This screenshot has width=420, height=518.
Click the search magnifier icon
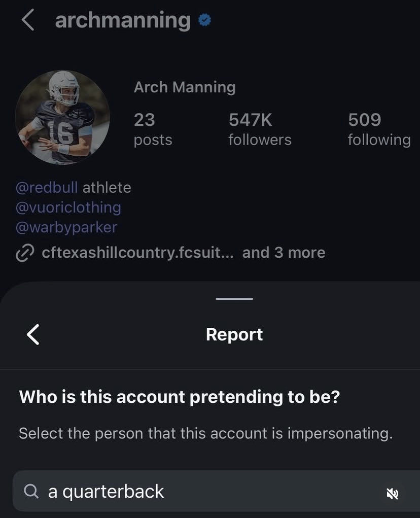click(31, 491)
